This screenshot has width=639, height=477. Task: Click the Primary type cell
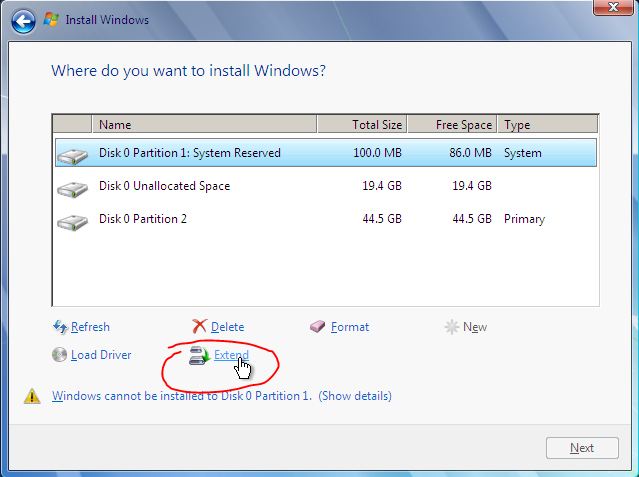pyautogui.click(x=524, y=219)
